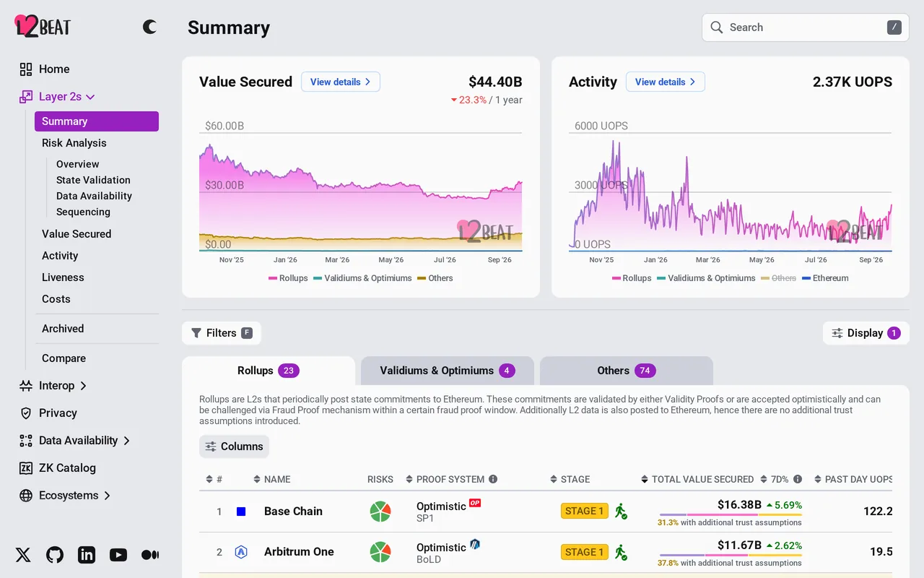This screenshot has width=924, height=578.
Task: Click the Interop sidebar icon
Action: pos(26,386)
